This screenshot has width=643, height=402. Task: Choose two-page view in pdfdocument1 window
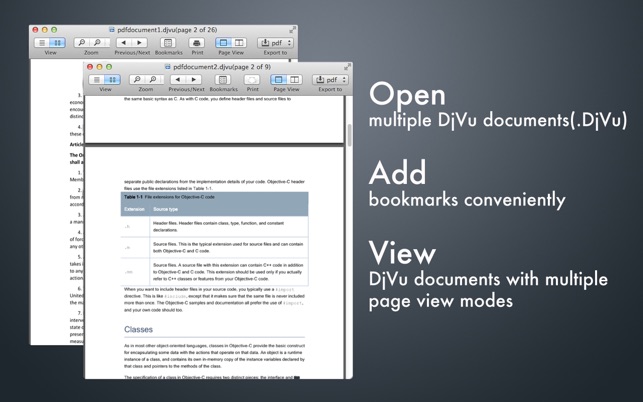click(239, 42)
